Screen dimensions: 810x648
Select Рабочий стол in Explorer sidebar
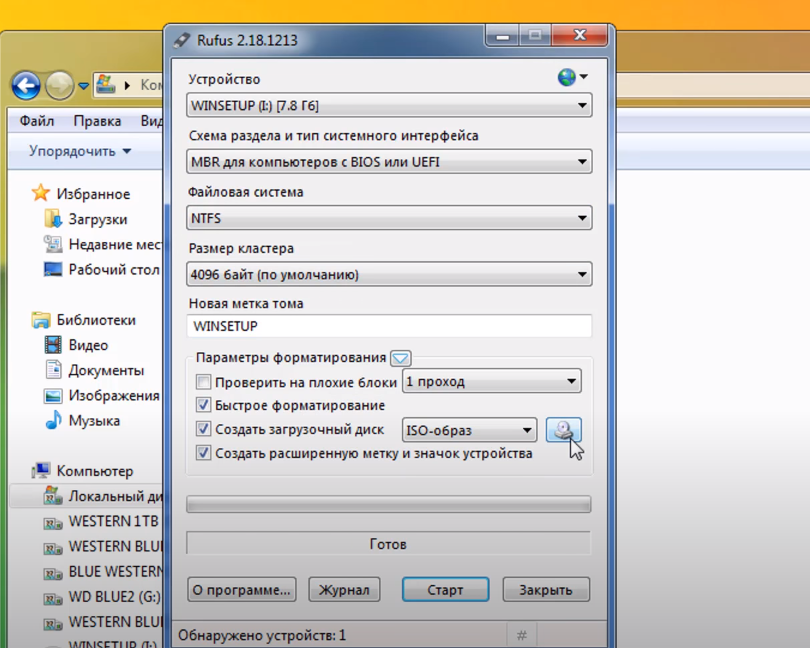click(x=102, y=269)
